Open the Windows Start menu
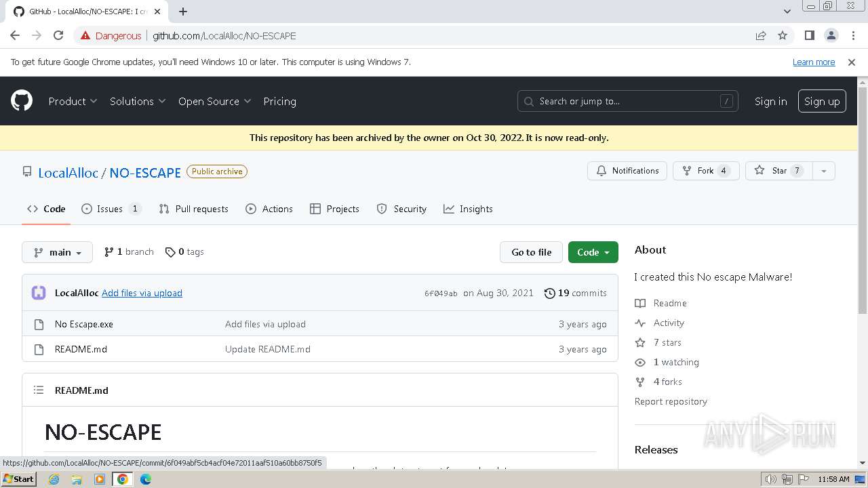 [x=18, y=479]
